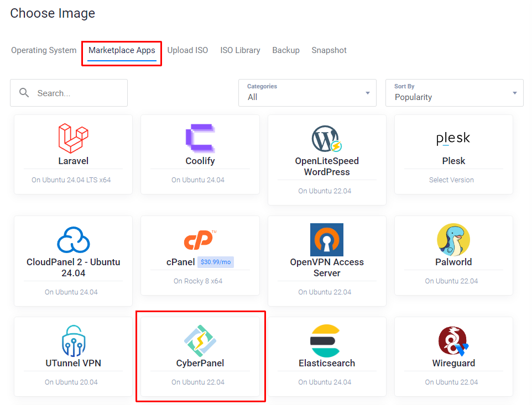Click the search magnifier icon
Viewport: 532px width, 405px height.
tap(24, 92)
